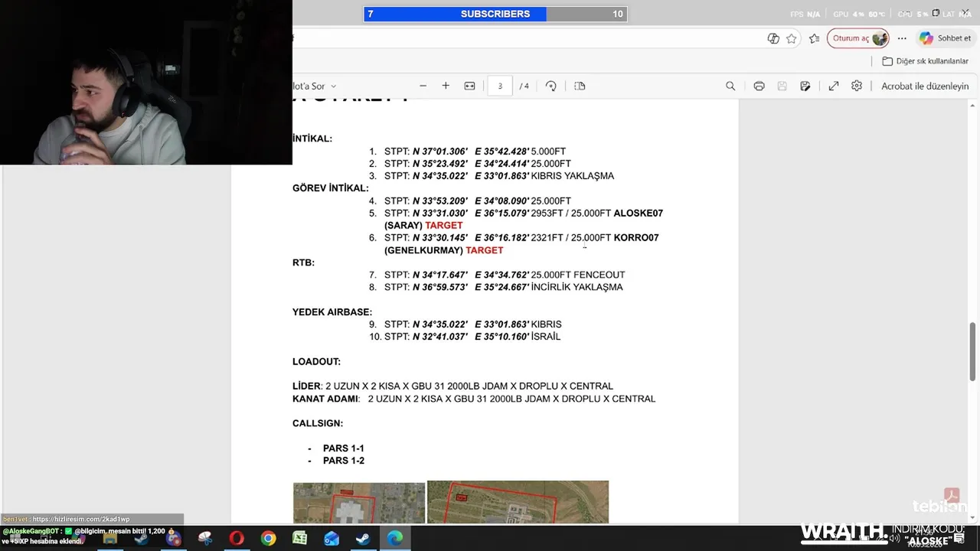
Task: Click the / 4 total pages text
Action: (x=524, y=86)
